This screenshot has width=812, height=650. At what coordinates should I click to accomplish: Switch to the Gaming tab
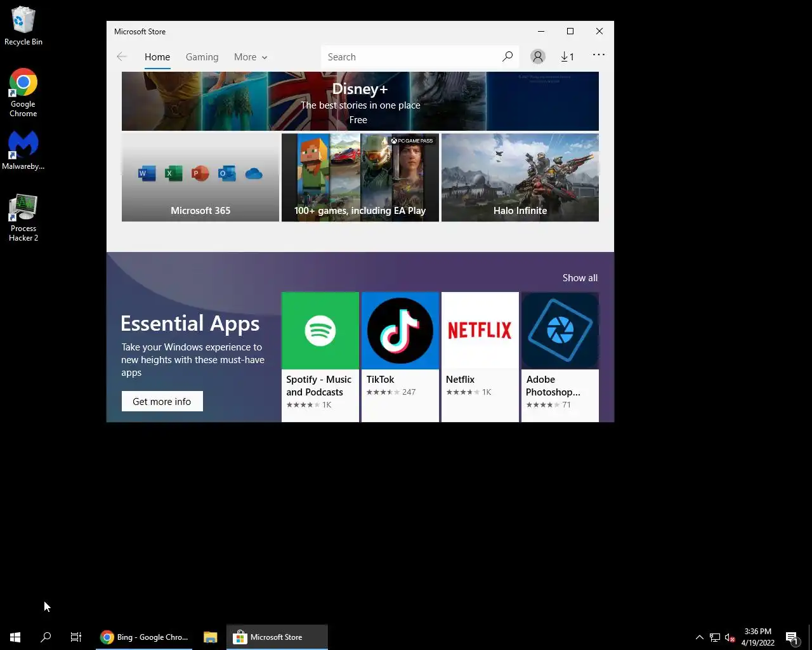pos(202,56)
